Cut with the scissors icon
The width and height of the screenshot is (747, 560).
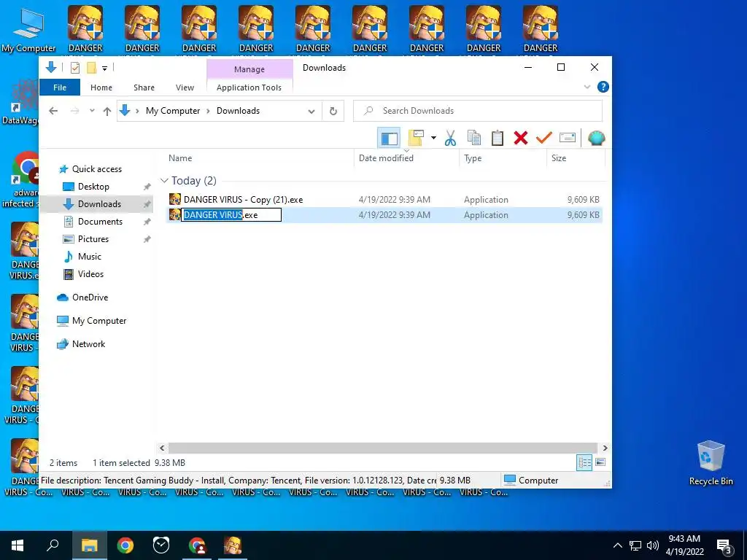coord(450,138)
